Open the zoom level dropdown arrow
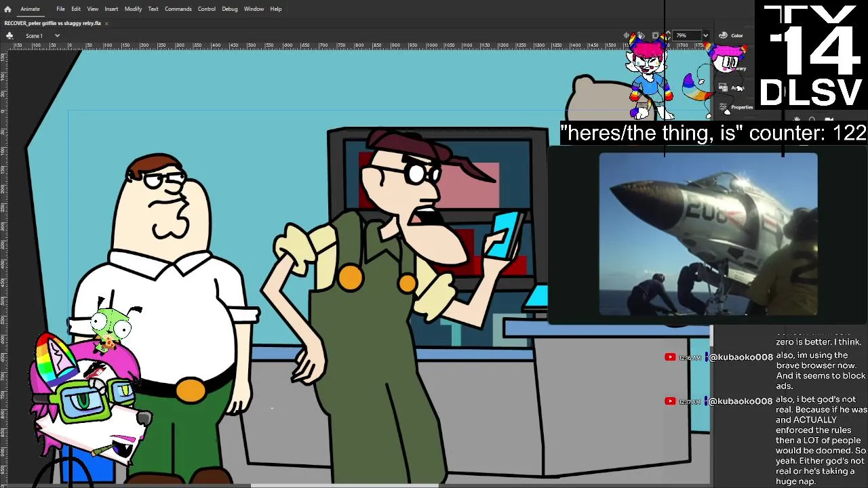 tap(705, 35)
